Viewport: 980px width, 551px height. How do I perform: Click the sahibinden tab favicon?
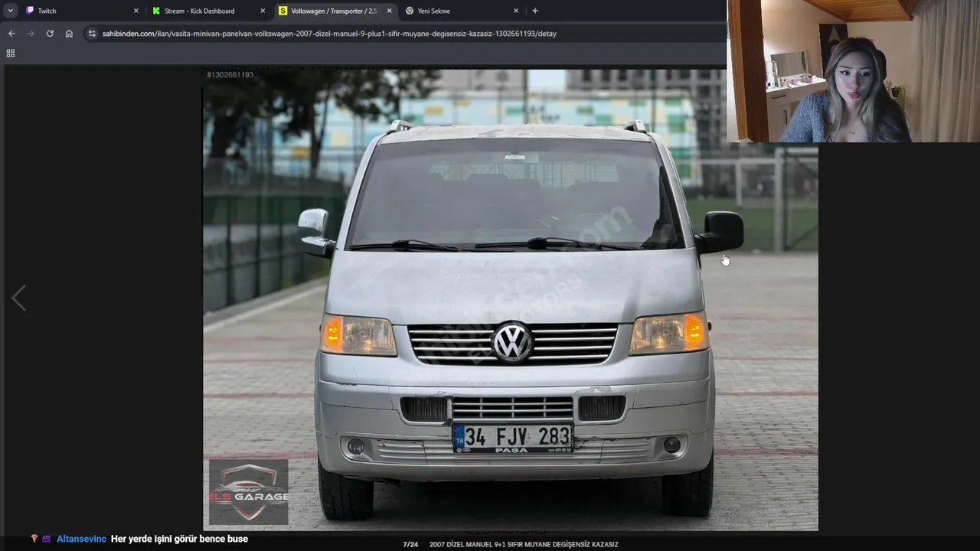(x=283, y=11)
